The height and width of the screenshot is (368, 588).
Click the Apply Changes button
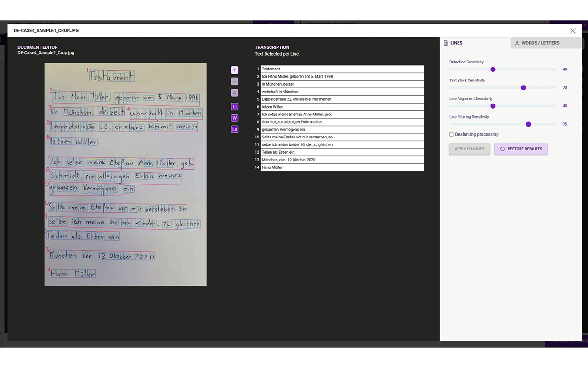coord(469,149)
